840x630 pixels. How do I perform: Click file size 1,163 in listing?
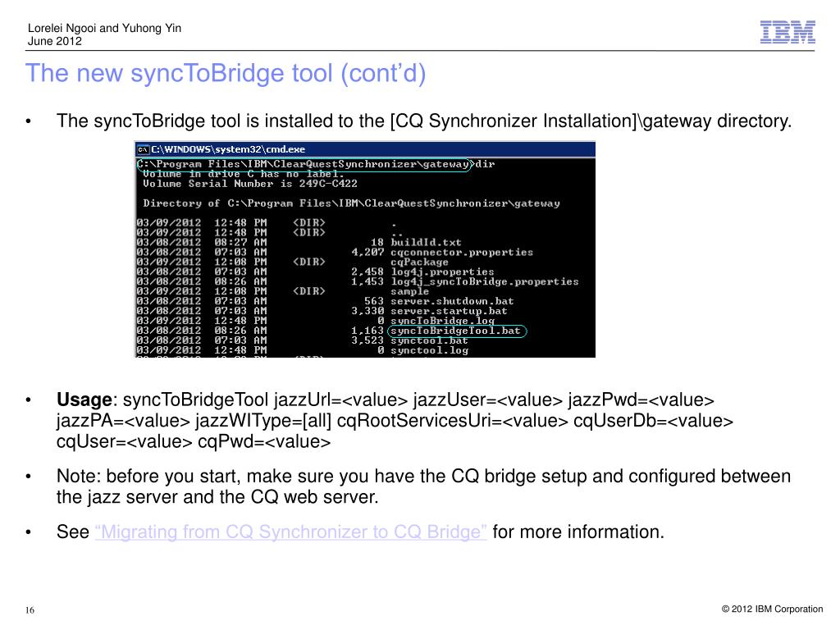click(367, 331)
